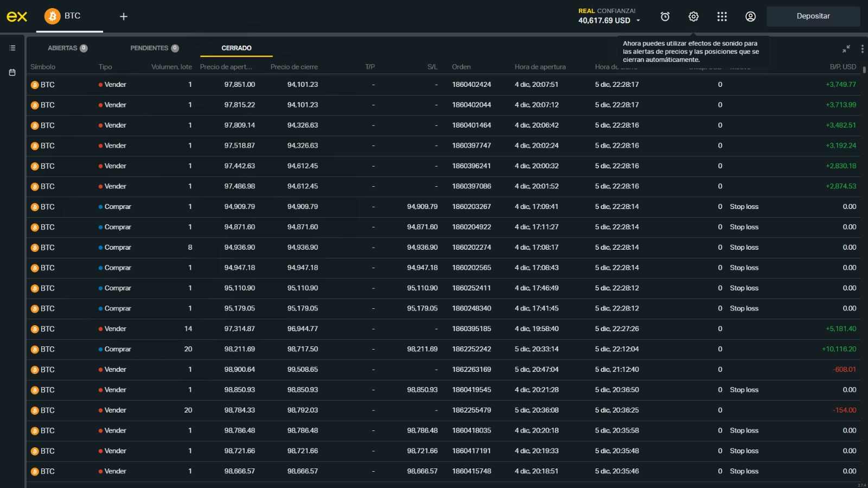Switch to the PENDIENTES tab
The image size is (868, 488).
tap(155, 48)
